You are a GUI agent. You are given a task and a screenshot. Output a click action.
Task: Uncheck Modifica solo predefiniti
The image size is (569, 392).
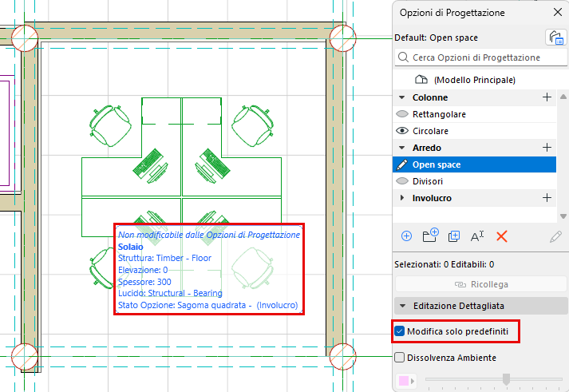point(400,331)
